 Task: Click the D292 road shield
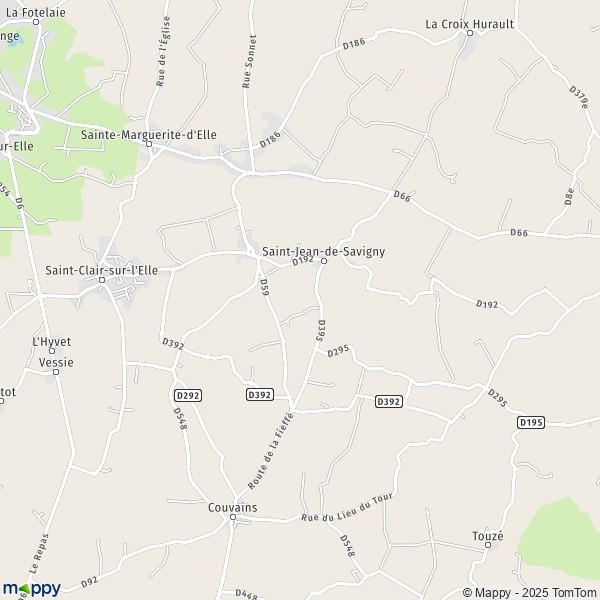click(x=188, y=395)
